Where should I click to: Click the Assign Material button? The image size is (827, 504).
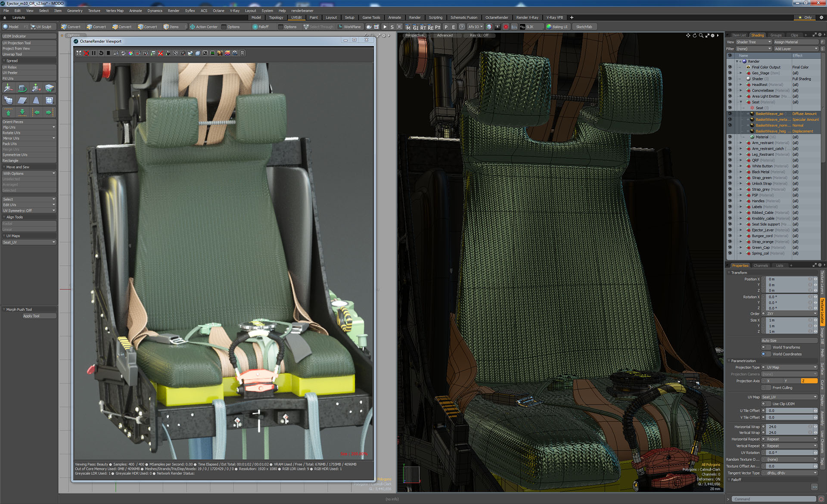(795, 42)
